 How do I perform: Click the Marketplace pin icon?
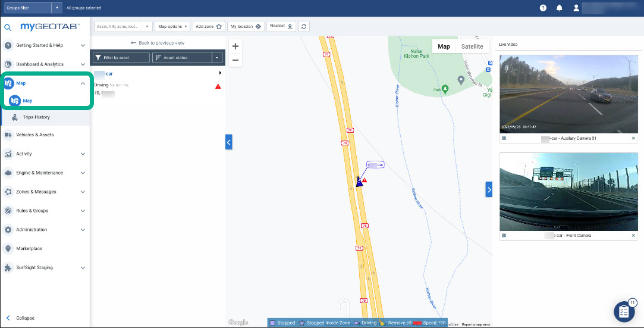click(x=8, y=248)
